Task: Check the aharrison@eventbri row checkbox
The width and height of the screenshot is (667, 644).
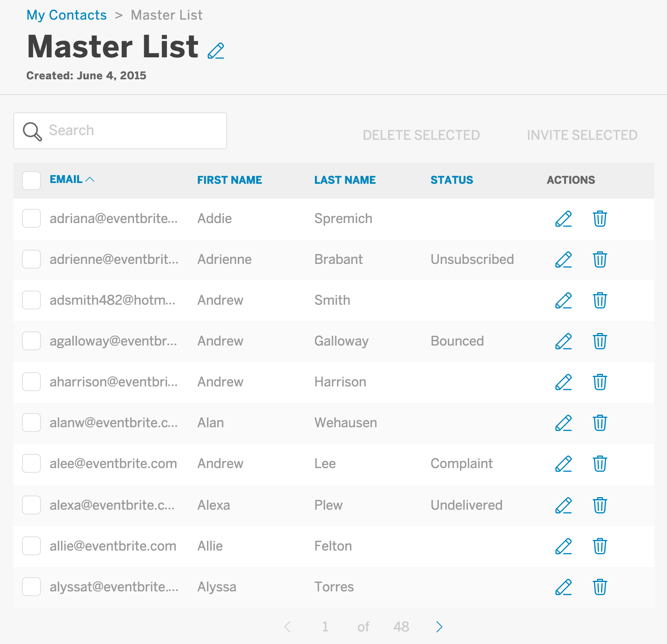Action: tap(31, 382)
